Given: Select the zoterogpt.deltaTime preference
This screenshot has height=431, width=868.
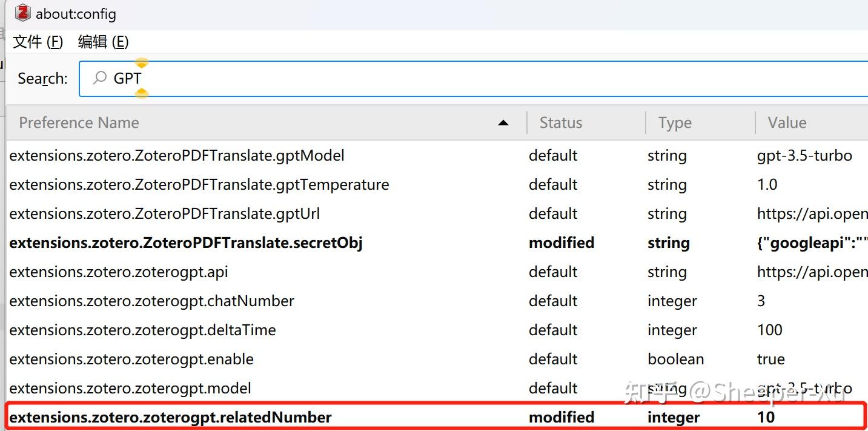Looking at the screenshot, I should pyautogui.click(x=142, y=330).
